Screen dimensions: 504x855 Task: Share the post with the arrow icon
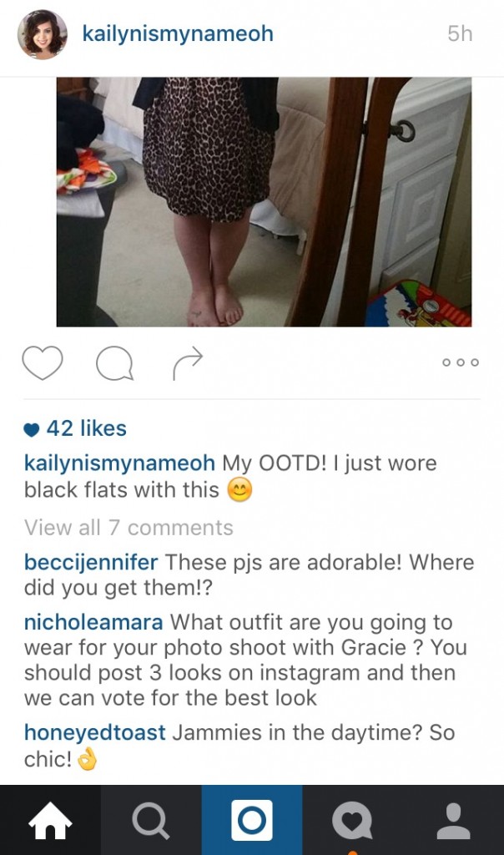click(x=188, y=362)
